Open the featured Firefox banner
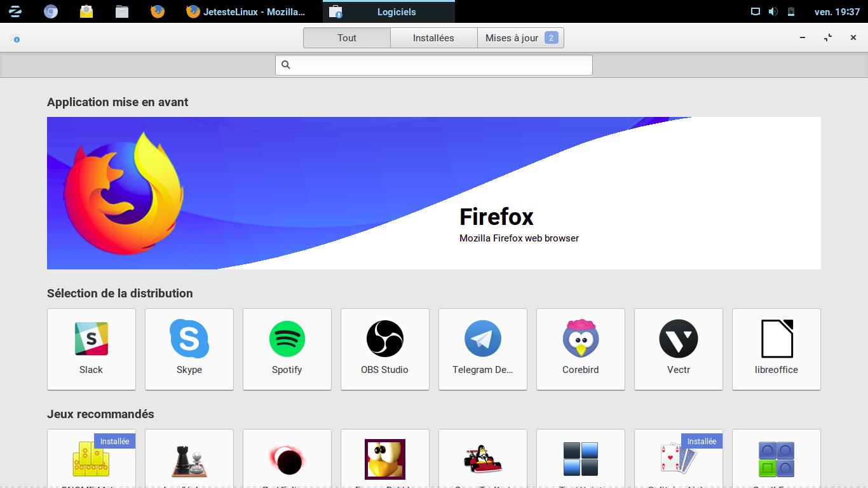868x488 pixels. [434, 193]
